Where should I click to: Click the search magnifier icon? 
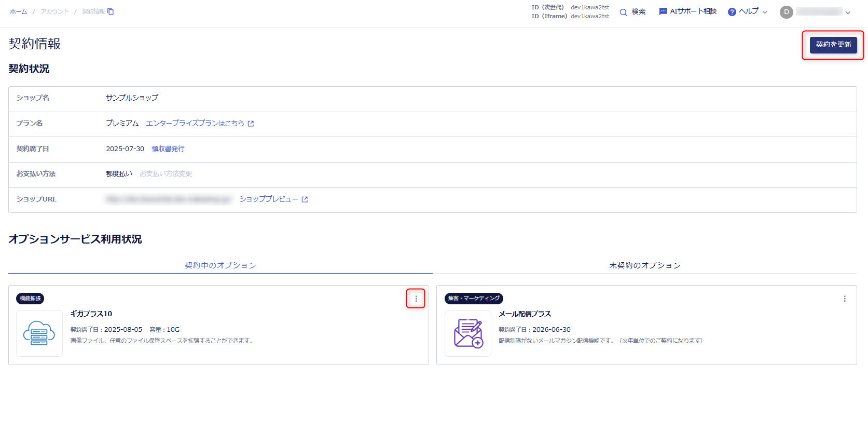tap(624, 12)
